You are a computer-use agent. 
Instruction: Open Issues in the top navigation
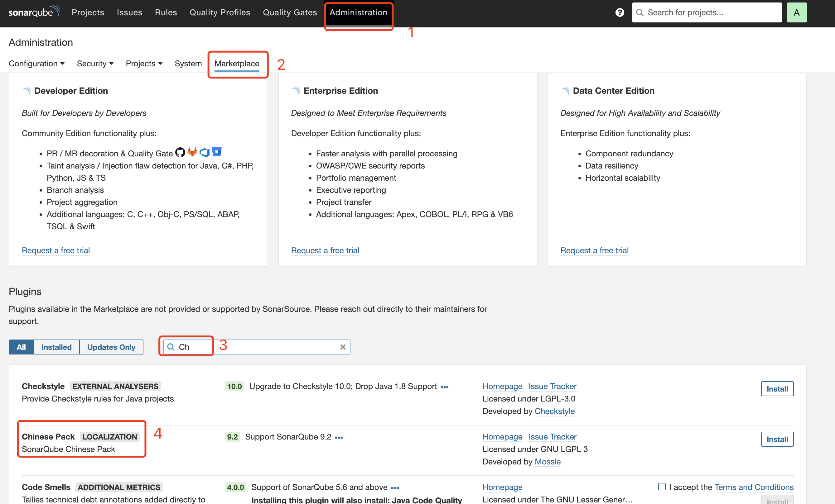129,12
